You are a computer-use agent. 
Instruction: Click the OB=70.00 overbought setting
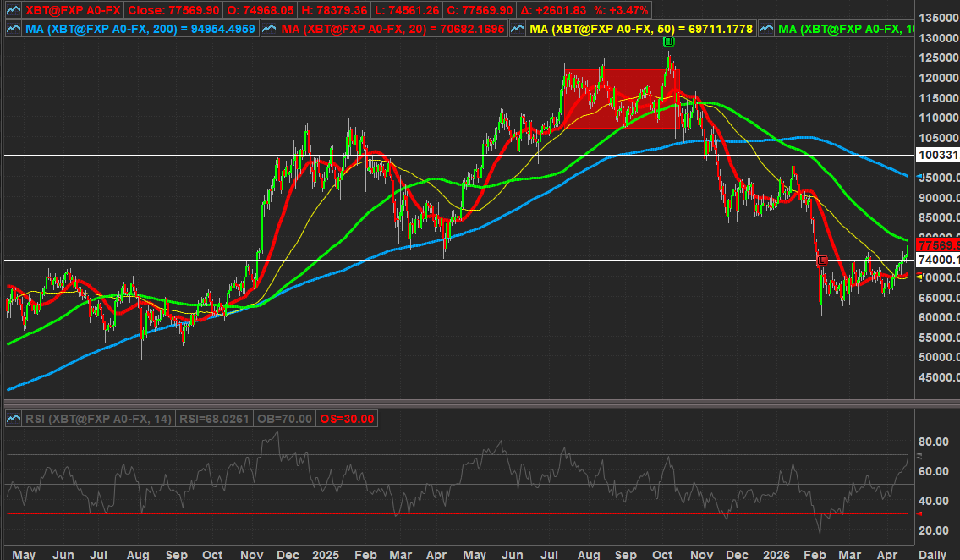291,419
